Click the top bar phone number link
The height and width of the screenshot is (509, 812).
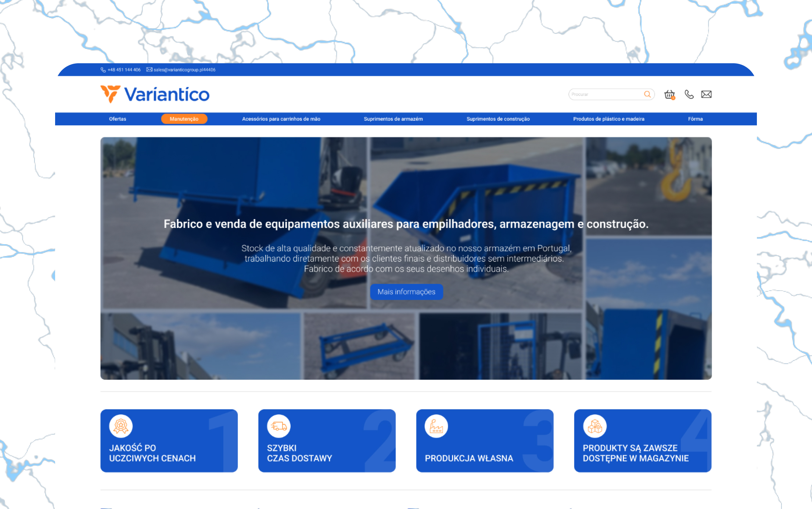(x=124, y=70)
